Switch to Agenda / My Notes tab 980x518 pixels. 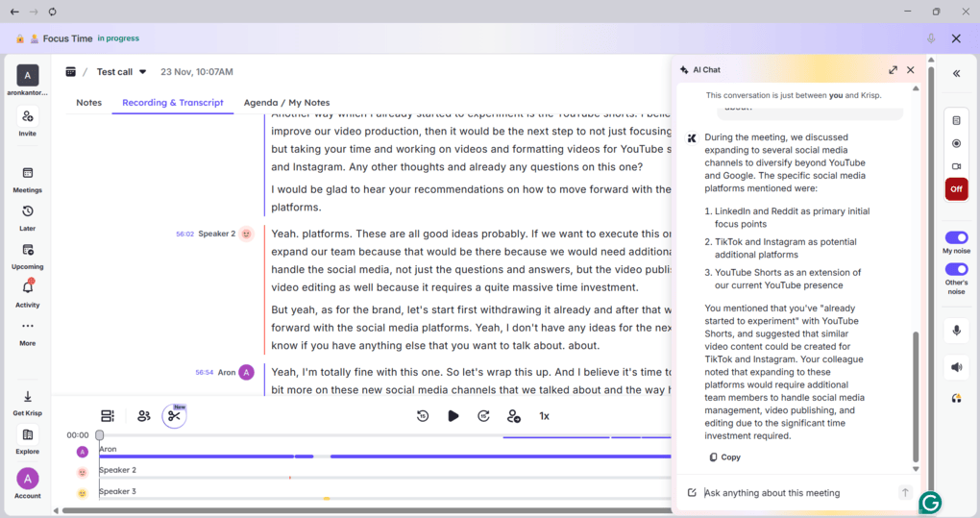coord(286,103)
